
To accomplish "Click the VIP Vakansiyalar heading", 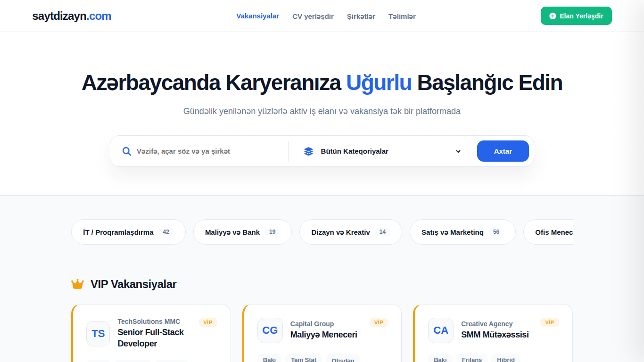I will click(x=133, y=284).
